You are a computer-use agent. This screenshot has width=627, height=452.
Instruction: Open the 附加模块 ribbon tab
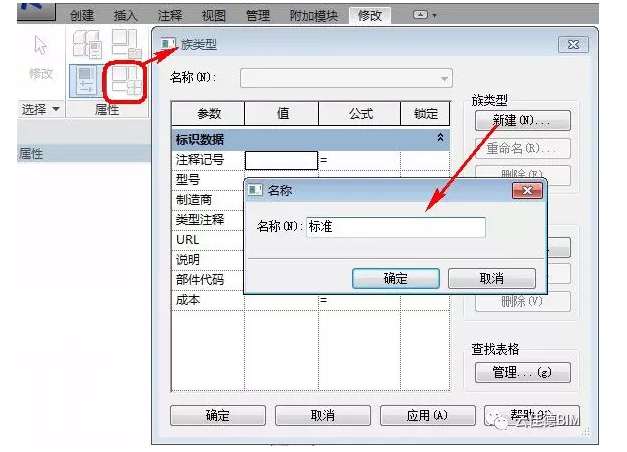point(314,16)
